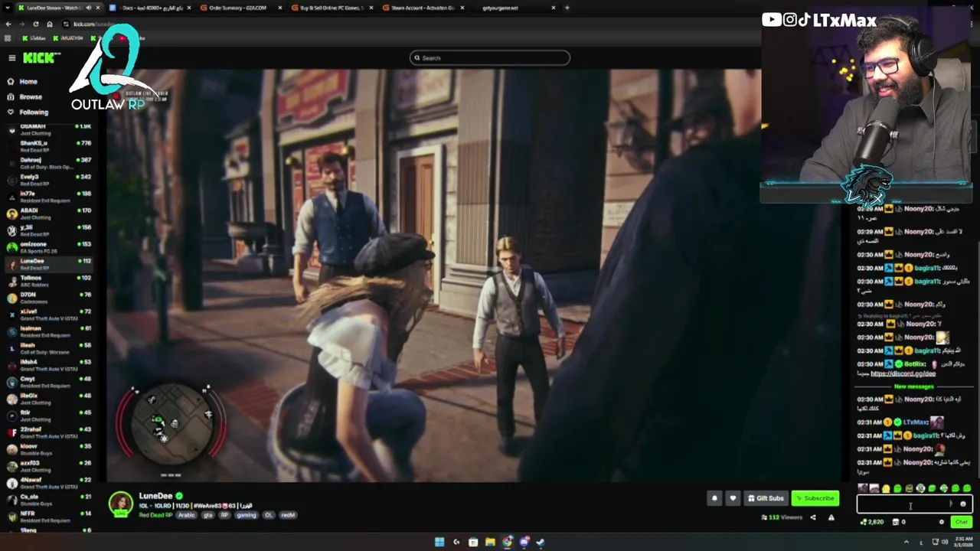Screen dimensions: 980x551
Task: Click LuneDee streamer avatar below video
Action: [x=120, y=503]
